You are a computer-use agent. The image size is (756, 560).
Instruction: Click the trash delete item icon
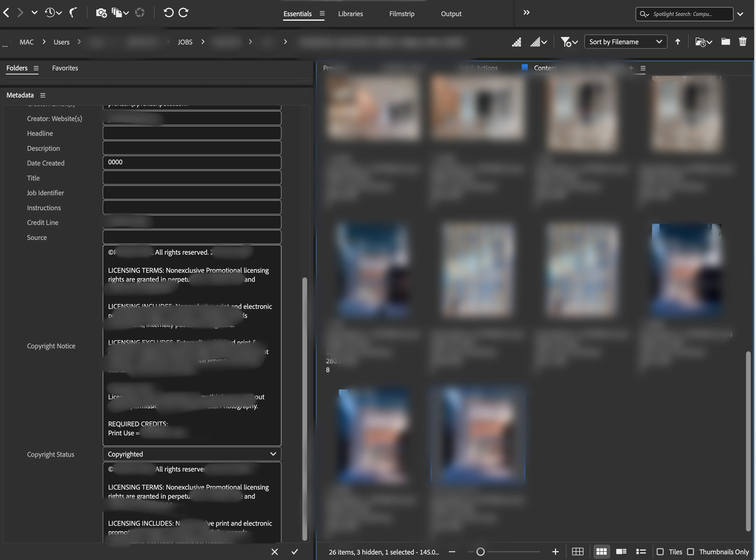point(742,42)
